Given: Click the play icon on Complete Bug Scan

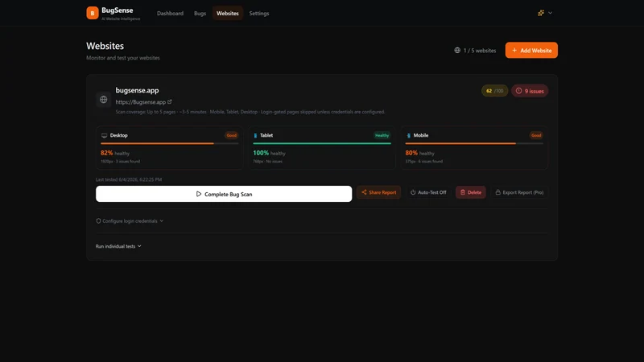Looking at the screenshot, I should 199,194.
